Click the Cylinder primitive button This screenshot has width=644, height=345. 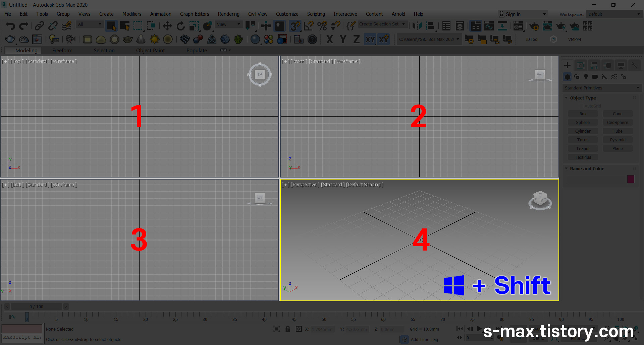583,131
